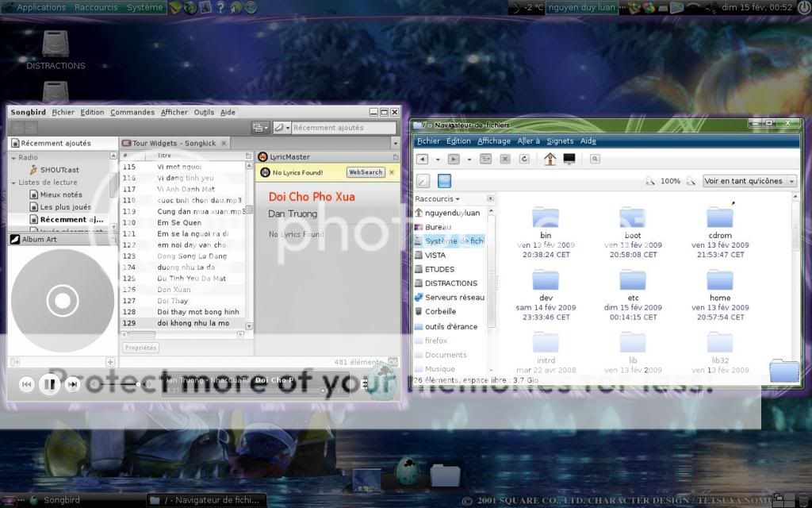Zoom in in file browser

(691, 181)
